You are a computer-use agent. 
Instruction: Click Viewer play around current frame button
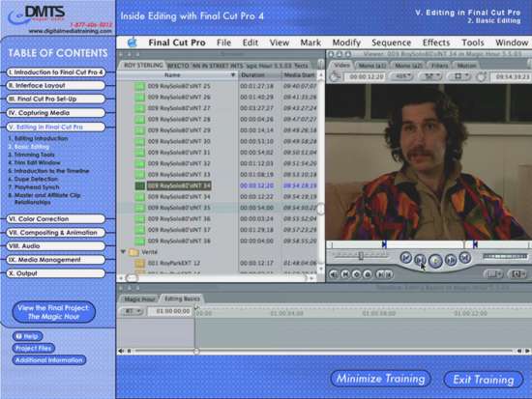[451, 260]
